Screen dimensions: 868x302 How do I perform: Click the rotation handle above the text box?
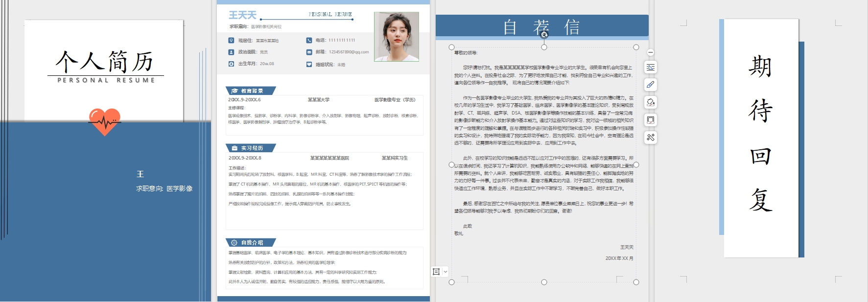tap(544, 35)
